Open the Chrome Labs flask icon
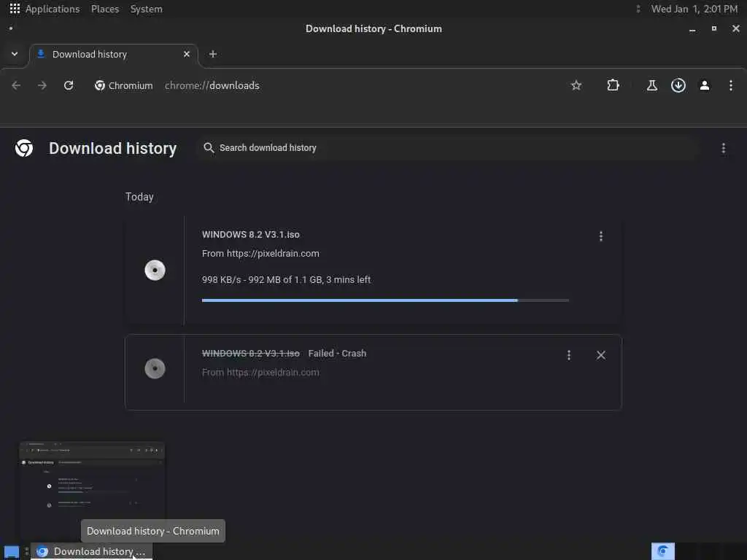This screenshot has width=747, height=560. pos(651,85)
